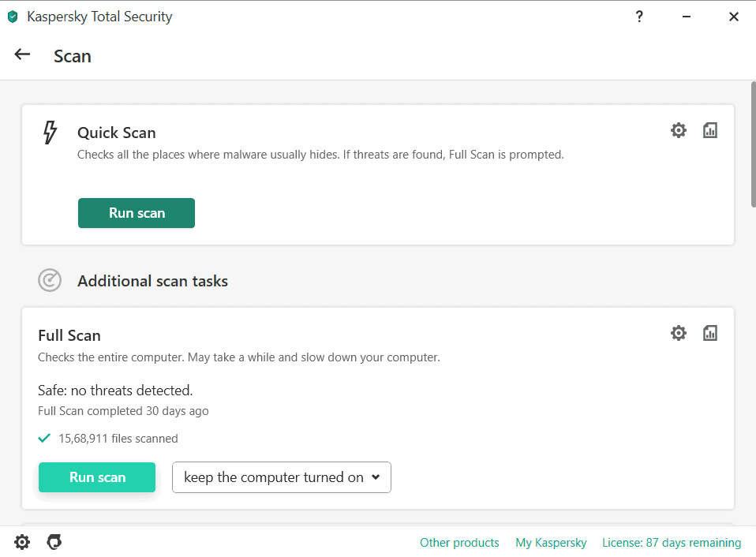Open application settings gear in bottom bar
This screenshot has height=557, width=756.
coord(22,542)
